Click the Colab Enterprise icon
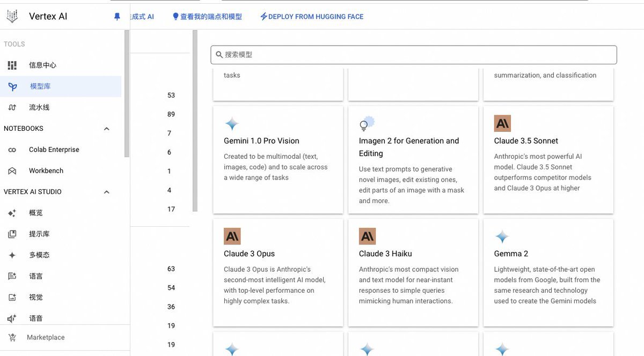 tap(12, 150)
